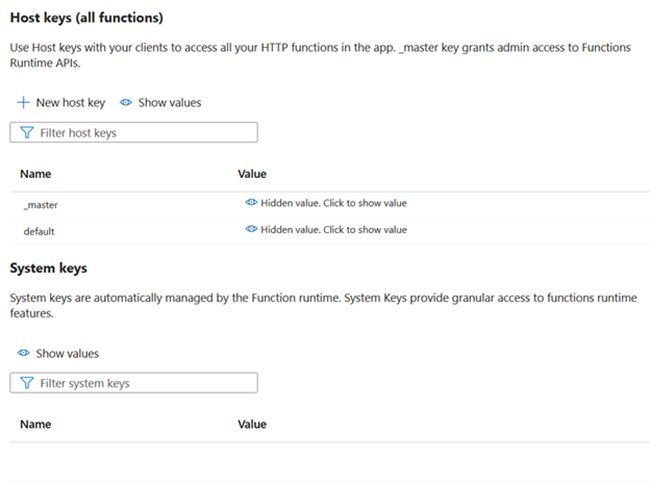650x484 pixels.
Task: Sort host keys by Name column header
Action: click(x=35, y=174)
